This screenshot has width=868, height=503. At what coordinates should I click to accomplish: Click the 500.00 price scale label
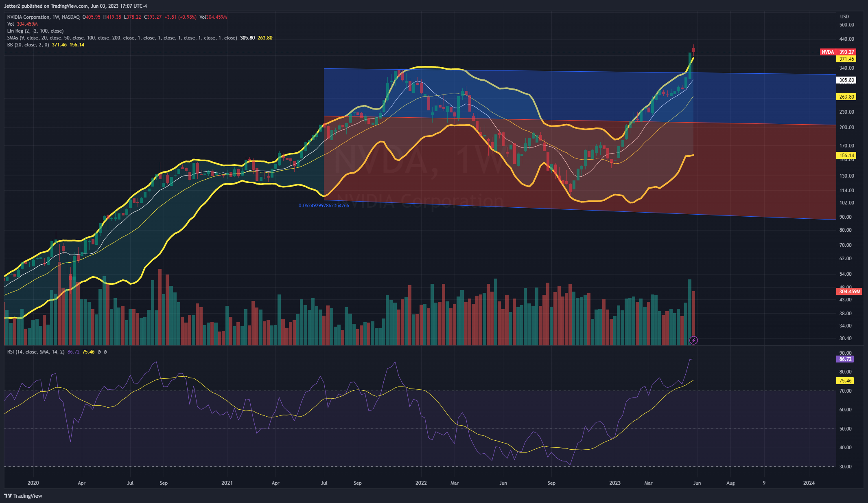[847, 25]
